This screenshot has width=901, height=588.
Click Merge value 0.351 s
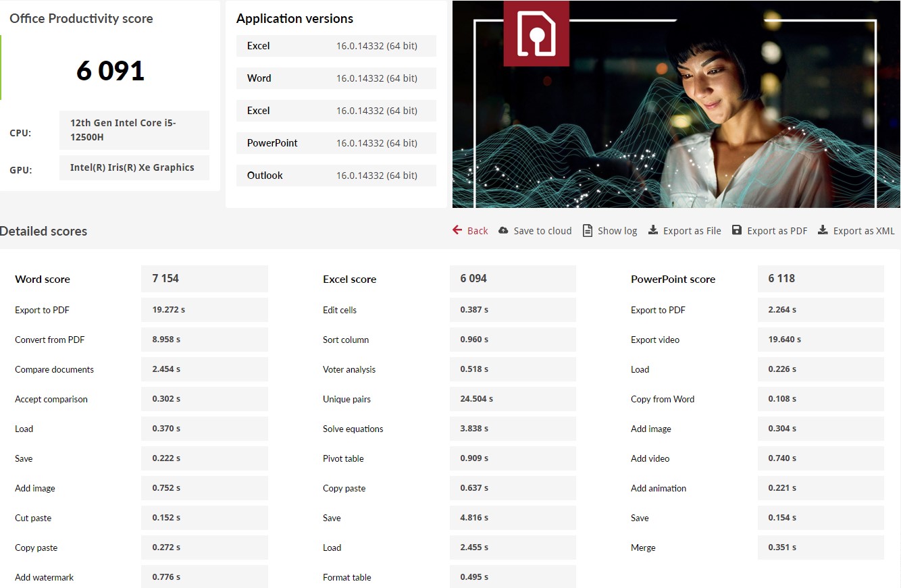[x=821, y=547]
